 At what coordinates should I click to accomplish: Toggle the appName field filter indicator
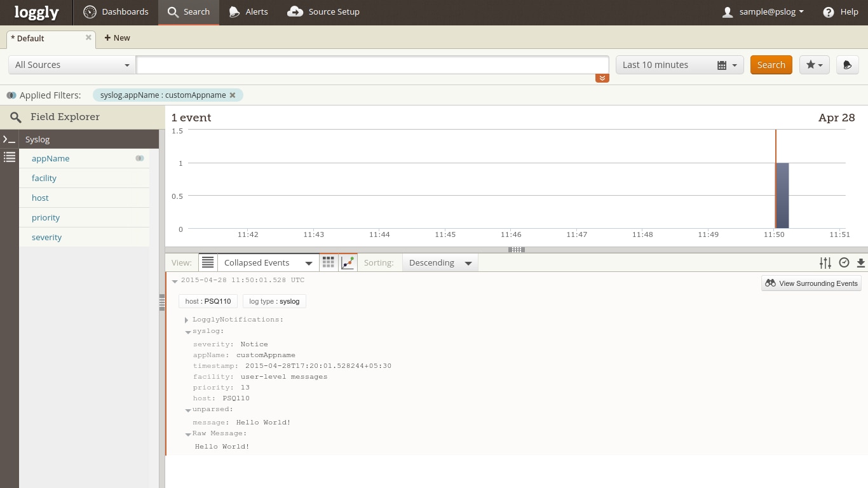140,158
